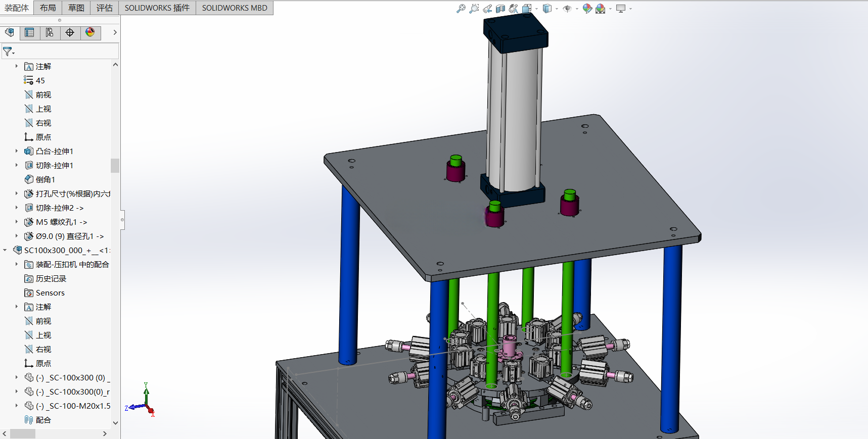Collapse the SC100x300_000 component node
This screenshot has height=439, width=868.
tap(5, 250)
